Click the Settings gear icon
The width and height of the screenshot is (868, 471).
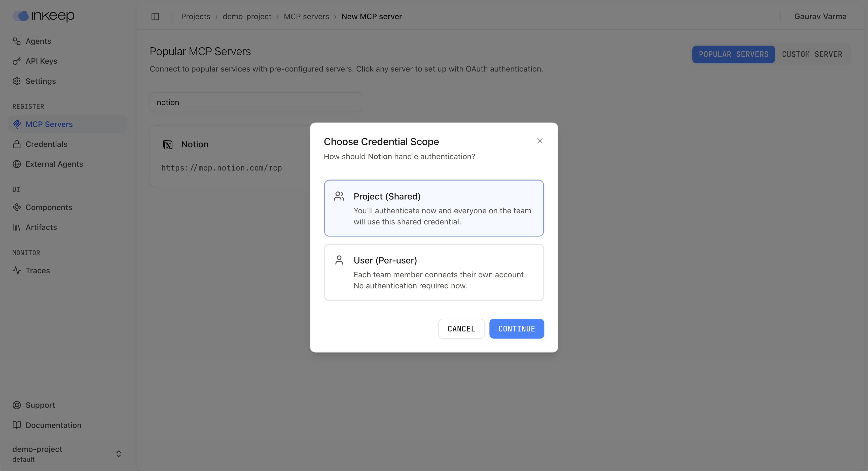pyautogui.click(x=17, y=81)
